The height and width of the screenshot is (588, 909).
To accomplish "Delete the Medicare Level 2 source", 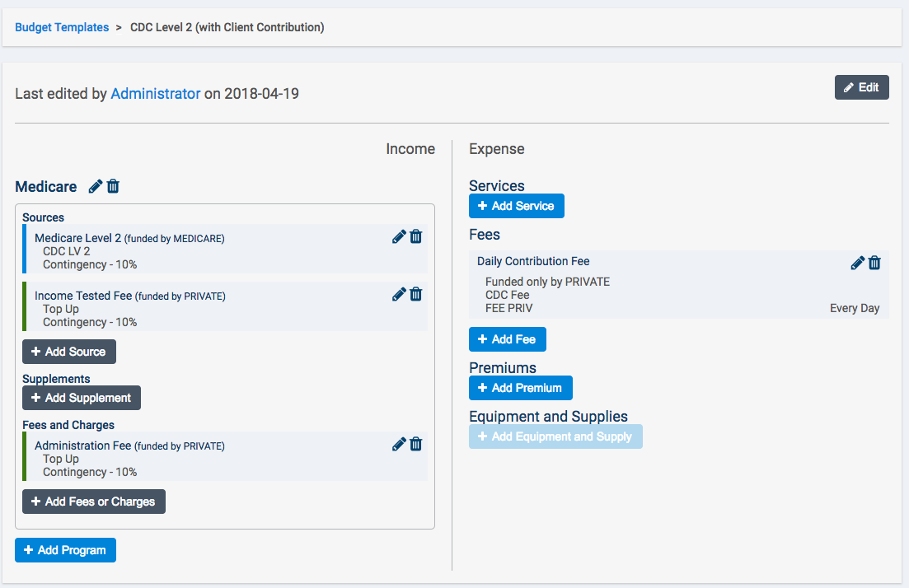I will (416, 237).
